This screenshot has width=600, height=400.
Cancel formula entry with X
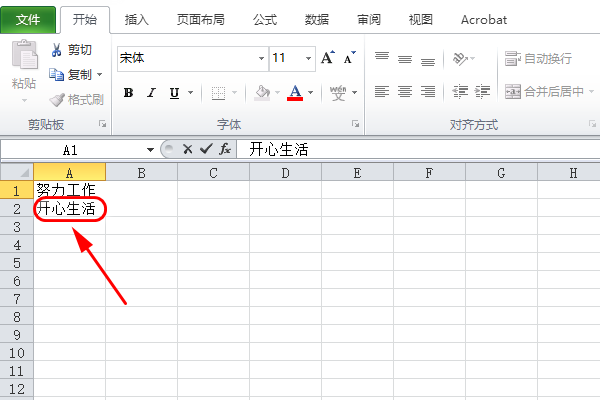[x=188, y=149]
